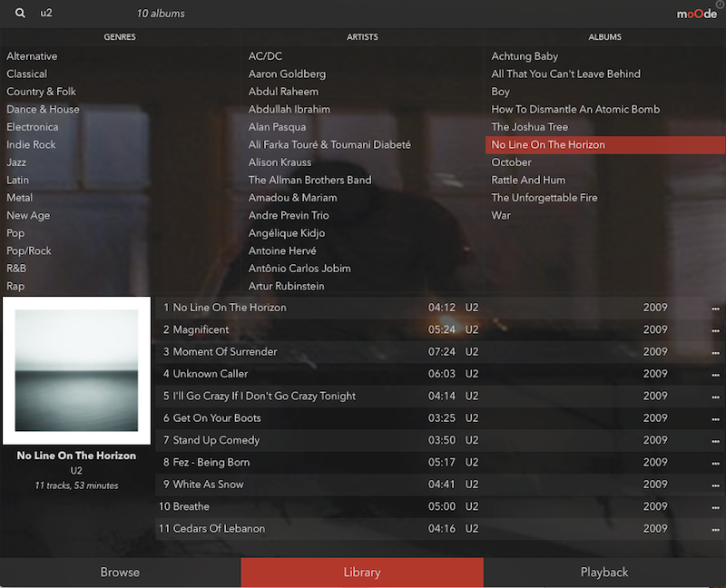This screenshot has width=726, height=588.
Task: Select artist AC/DC
Action: (x=265, y=56)
